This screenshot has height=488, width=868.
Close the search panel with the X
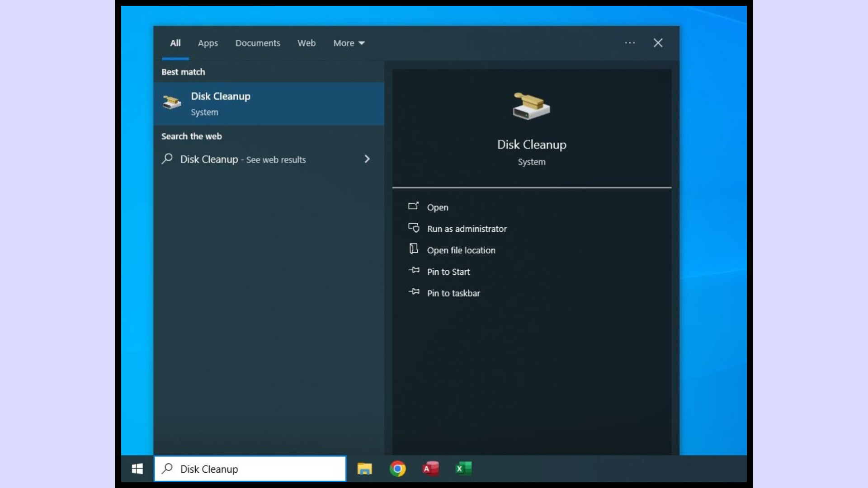pos(658,43)
